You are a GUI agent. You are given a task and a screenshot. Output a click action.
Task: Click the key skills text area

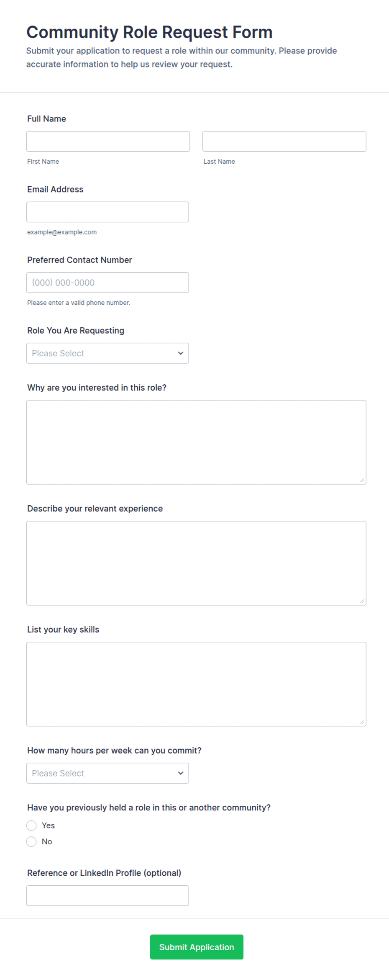tap(196, 684)
